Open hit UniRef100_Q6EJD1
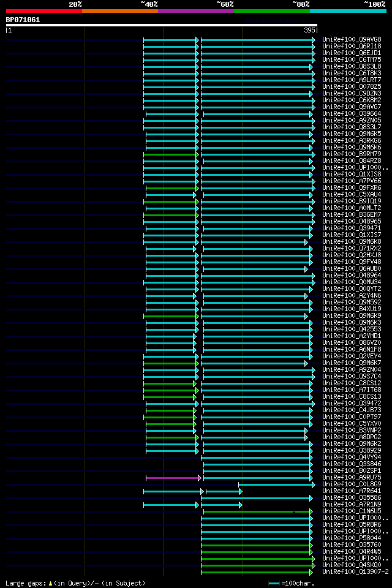 [x=352, y=53]
